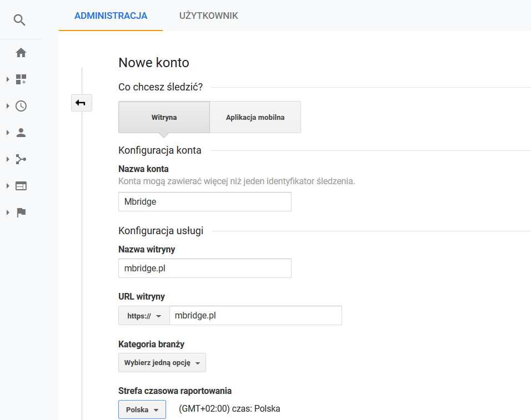This screenshot has width=531, height=420.
Task: Open the Polska time zone dropdown
Action: pyautogui.click(x=142, y=409)
